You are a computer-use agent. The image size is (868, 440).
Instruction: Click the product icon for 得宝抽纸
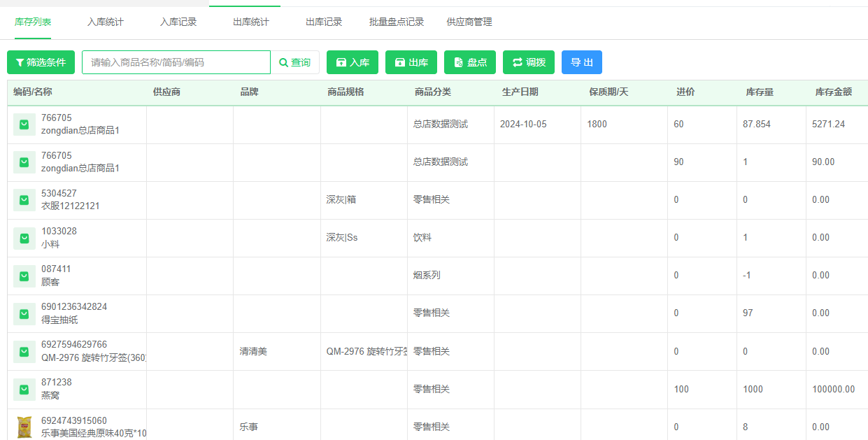point(24,313)
